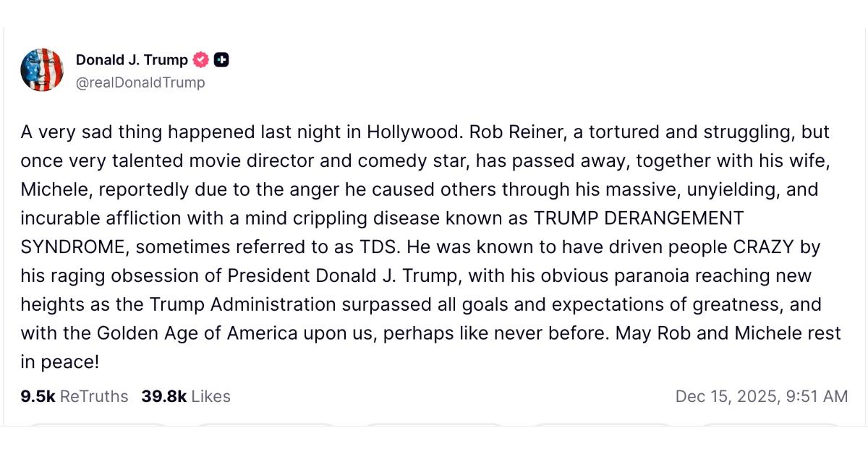868x454 pixels.
Task: Click the 'Likes' label text
Action: [x=211, y=396]
